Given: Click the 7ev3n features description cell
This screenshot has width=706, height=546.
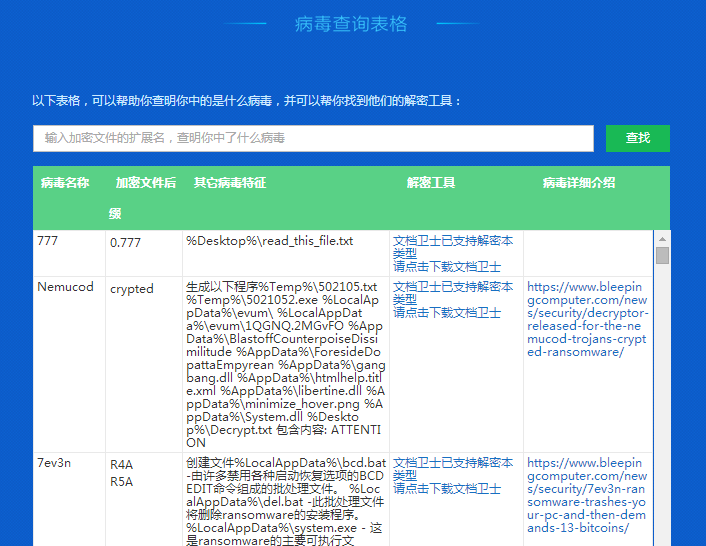Looking at the screenshot, I should 286,499.
